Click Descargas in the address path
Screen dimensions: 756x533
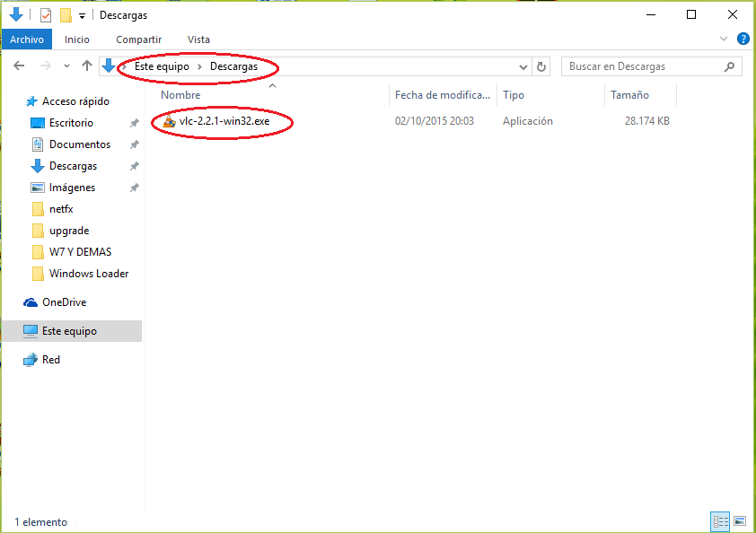(x=233, y=66)
